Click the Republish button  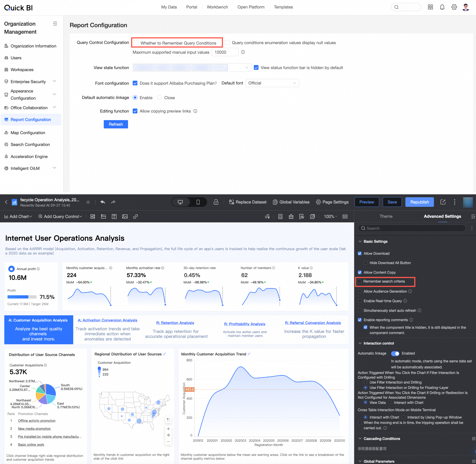coord(419,202)
